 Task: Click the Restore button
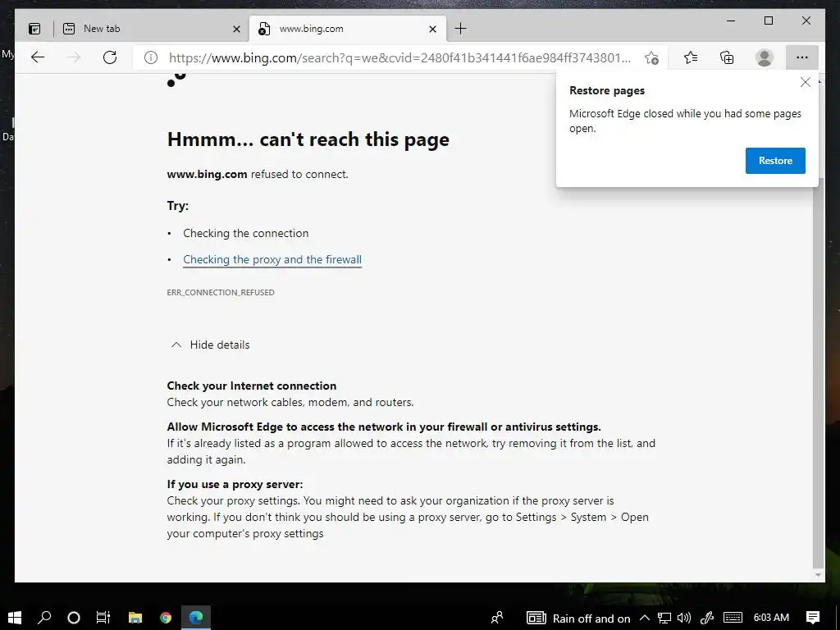pyautogui.click(x=775, y=161)
